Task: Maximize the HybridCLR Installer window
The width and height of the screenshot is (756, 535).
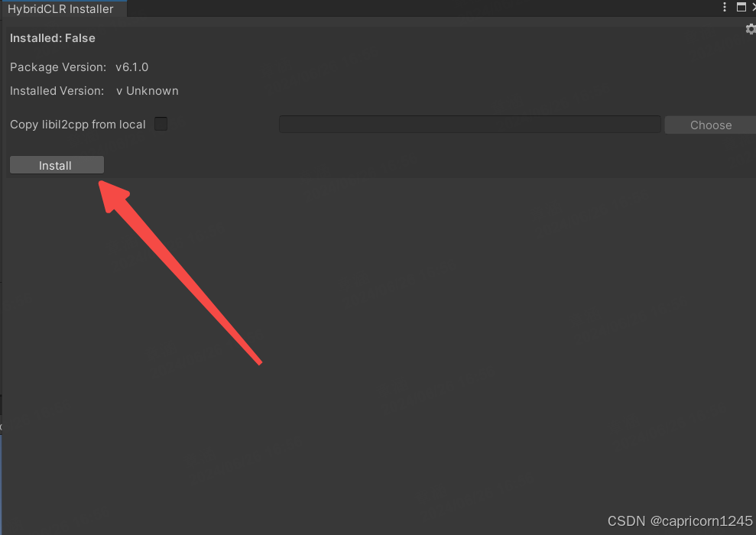Action: 741,7
